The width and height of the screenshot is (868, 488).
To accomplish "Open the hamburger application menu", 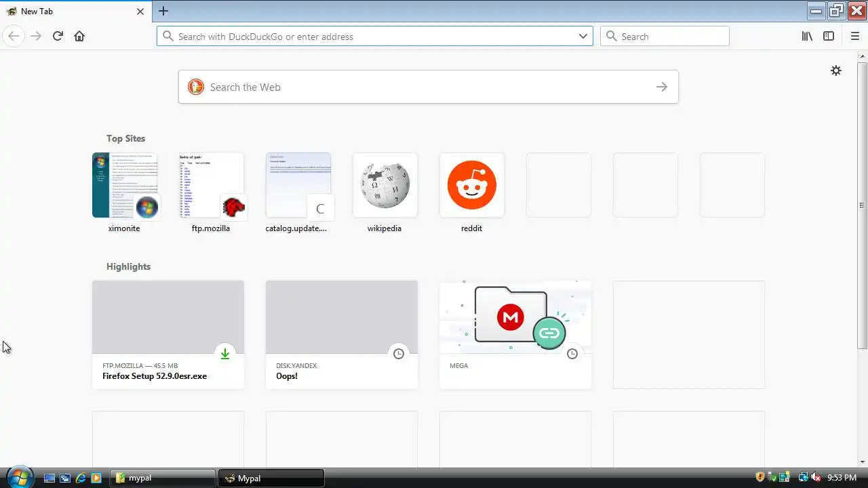I will (x=854, y=37).
